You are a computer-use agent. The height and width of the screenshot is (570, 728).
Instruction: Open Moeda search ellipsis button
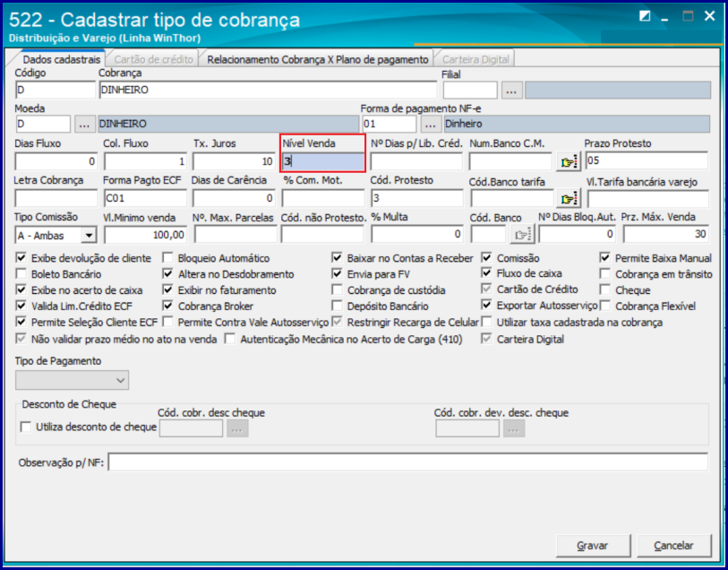tap(84, 124)
